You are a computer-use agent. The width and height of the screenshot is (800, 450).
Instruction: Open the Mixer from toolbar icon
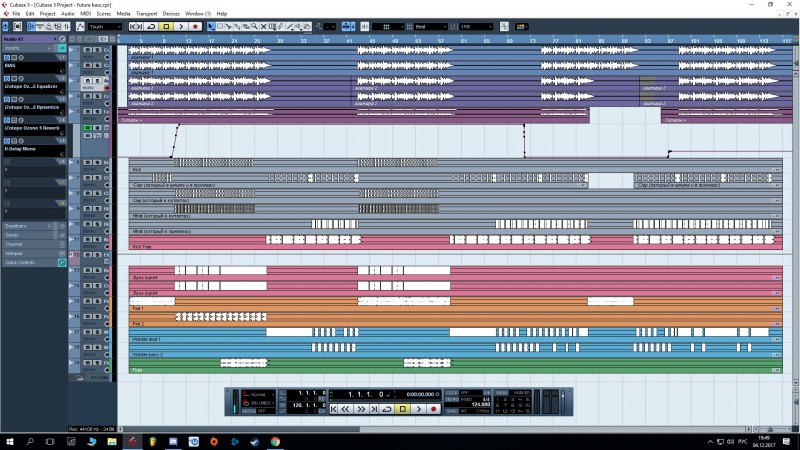tap(66, 27)
